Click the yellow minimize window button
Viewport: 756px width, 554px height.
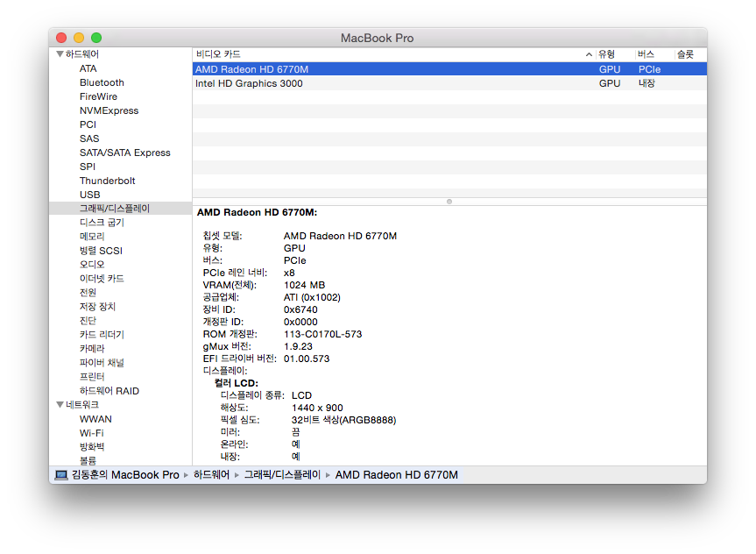point(79,38)
